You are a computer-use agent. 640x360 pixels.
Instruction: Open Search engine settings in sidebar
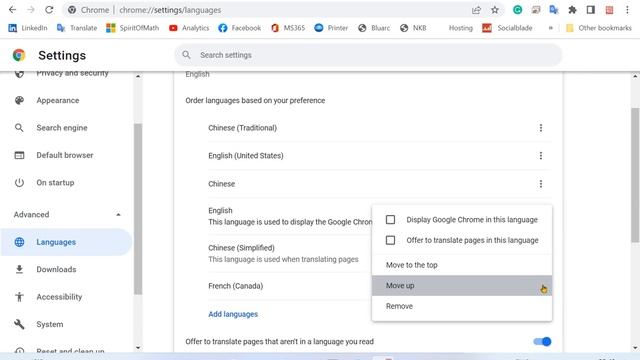pyautogui.click(x=62, y=128)
